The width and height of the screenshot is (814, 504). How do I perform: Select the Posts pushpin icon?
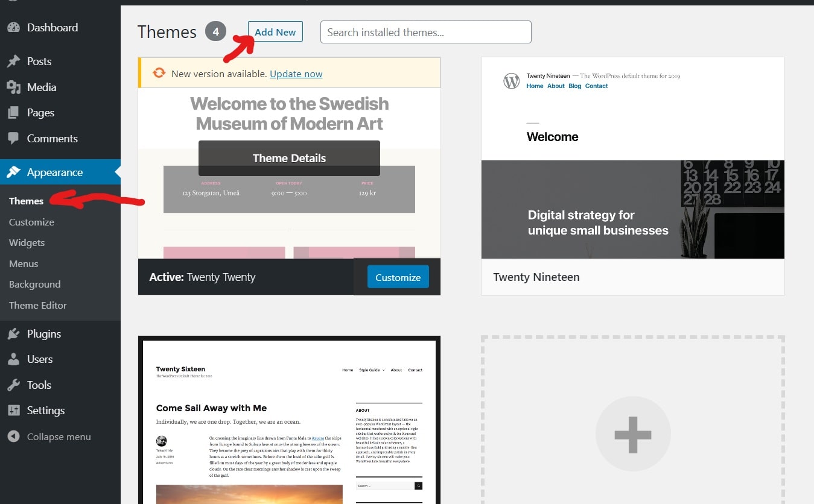point(13,61)
